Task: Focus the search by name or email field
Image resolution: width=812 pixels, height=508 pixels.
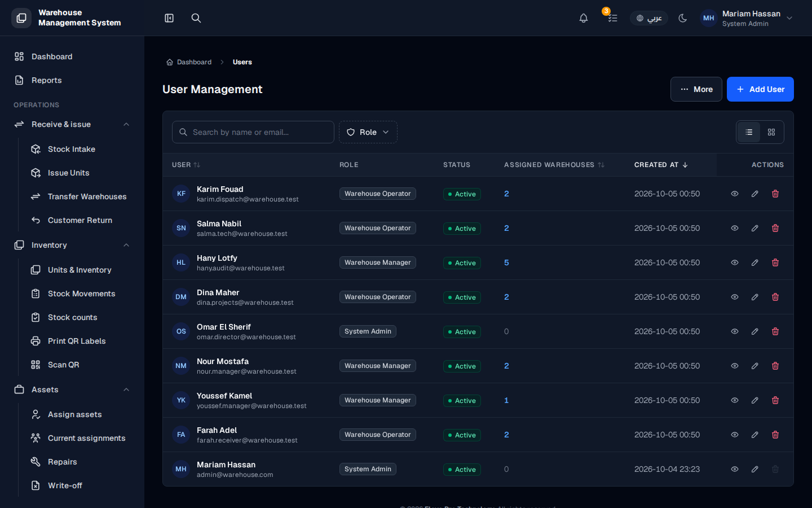Action: 253,132
